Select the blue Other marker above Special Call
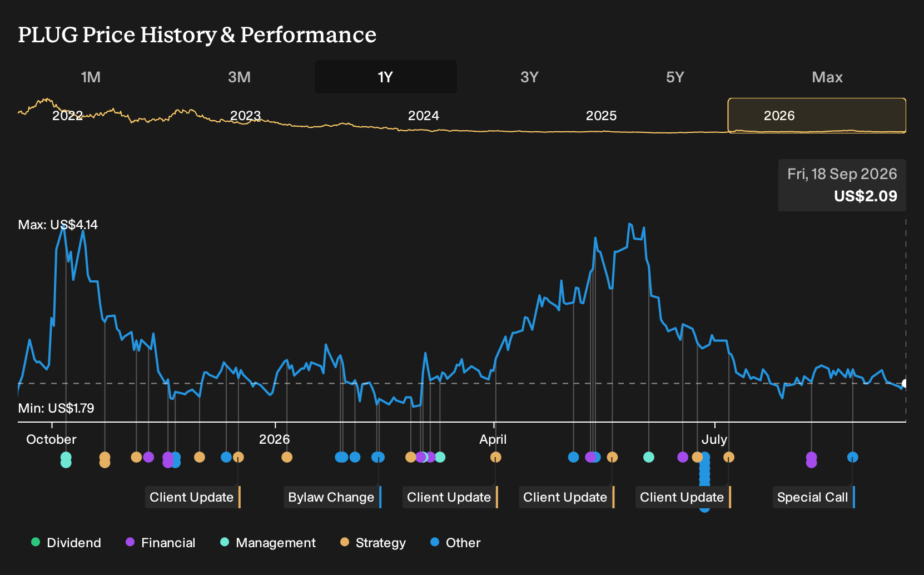Viewport: 924px width, 575px height. pyautogui.click(x=852, y=457)
